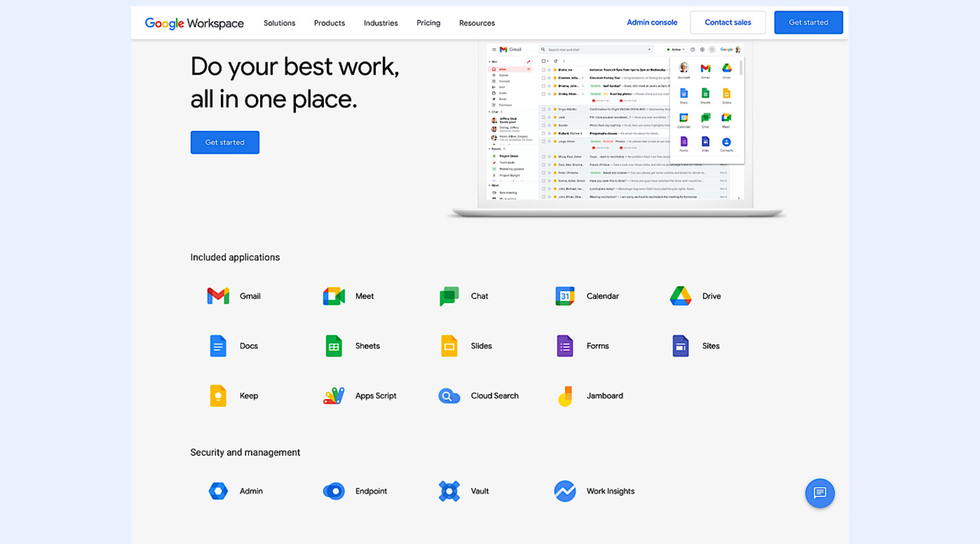Go to the Pricing page
The height and width of the screenshot is (544, 980).
tap(428, 23)
